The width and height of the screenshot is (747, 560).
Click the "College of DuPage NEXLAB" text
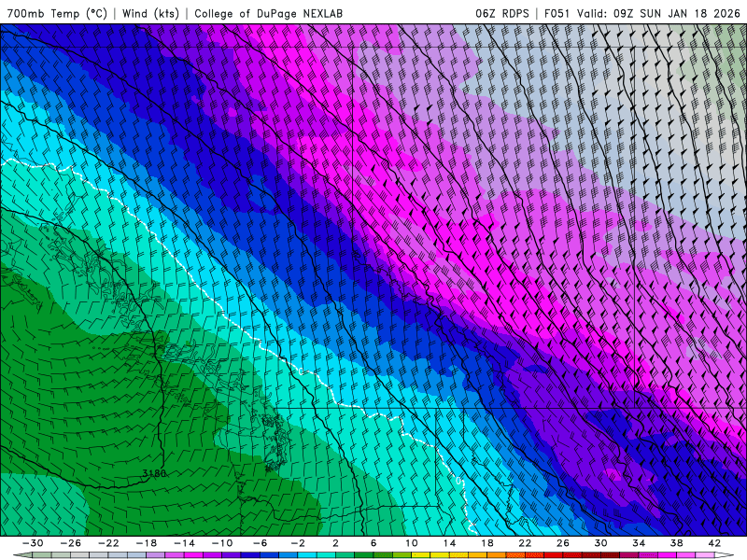(268, 13)
